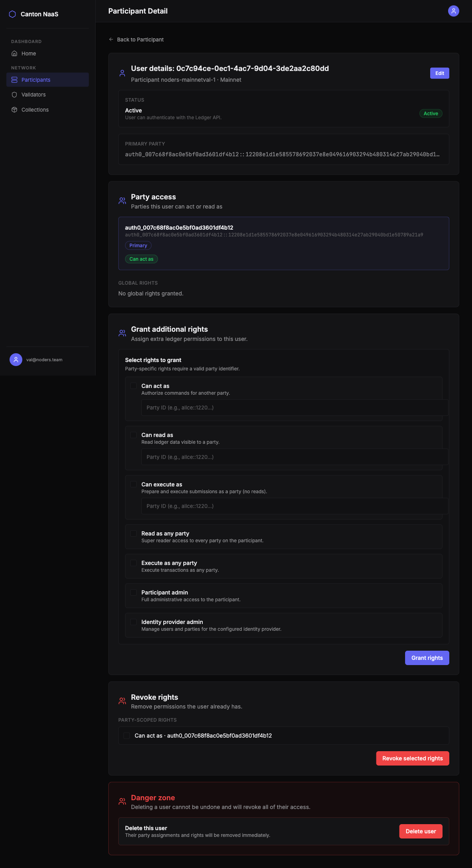Click the Collections box icon
Screen dimensions: 472x868
[14, 110]
